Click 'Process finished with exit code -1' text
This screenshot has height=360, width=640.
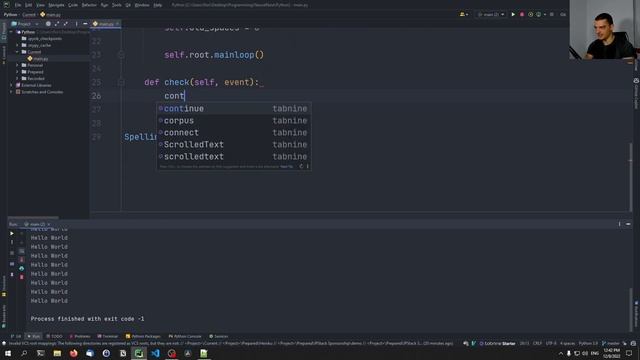(x=87, y=319)
